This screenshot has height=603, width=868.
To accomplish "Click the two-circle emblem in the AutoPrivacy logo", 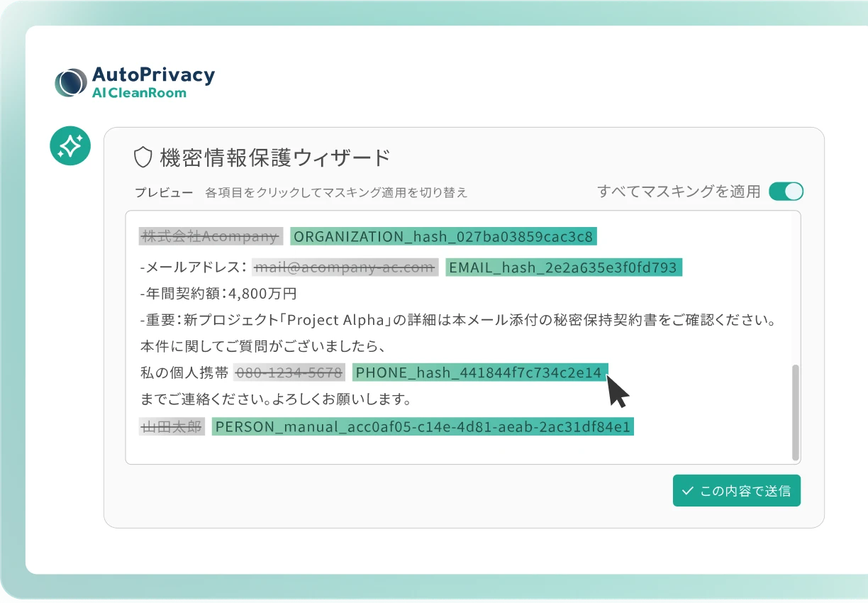I will [70, 81].
